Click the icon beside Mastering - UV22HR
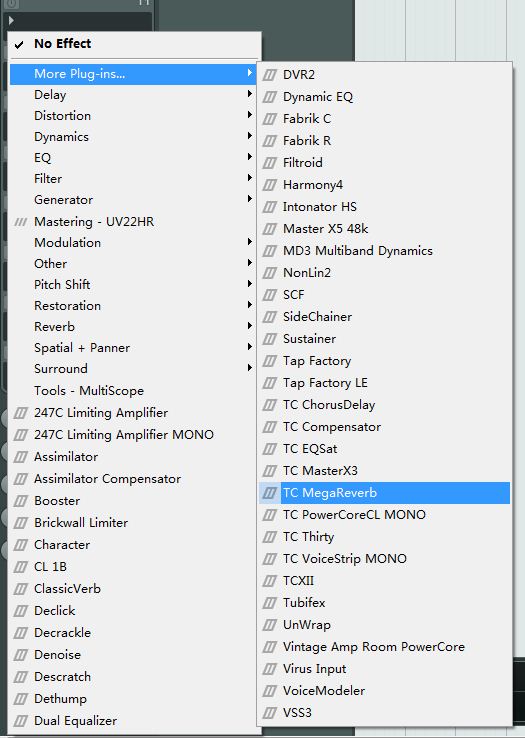The image size is (525, 738). click(21, 222)
